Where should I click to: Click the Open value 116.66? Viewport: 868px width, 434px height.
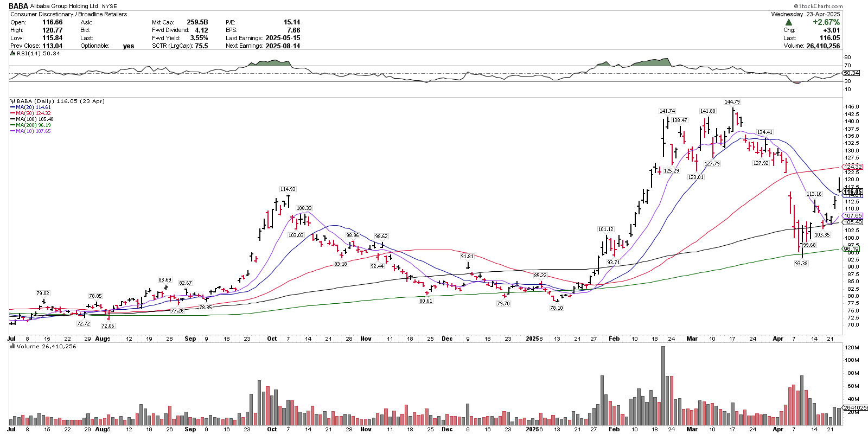(x=53, y=22)
